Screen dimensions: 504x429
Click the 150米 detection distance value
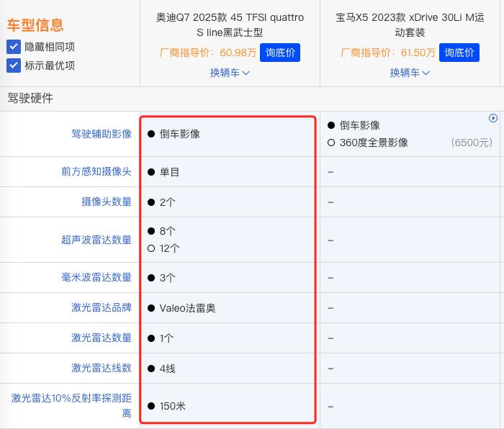[x=173, y=406]
